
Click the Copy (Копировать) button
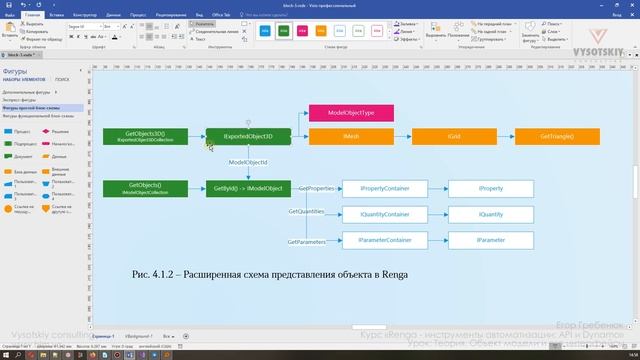[x=34, y=31]
